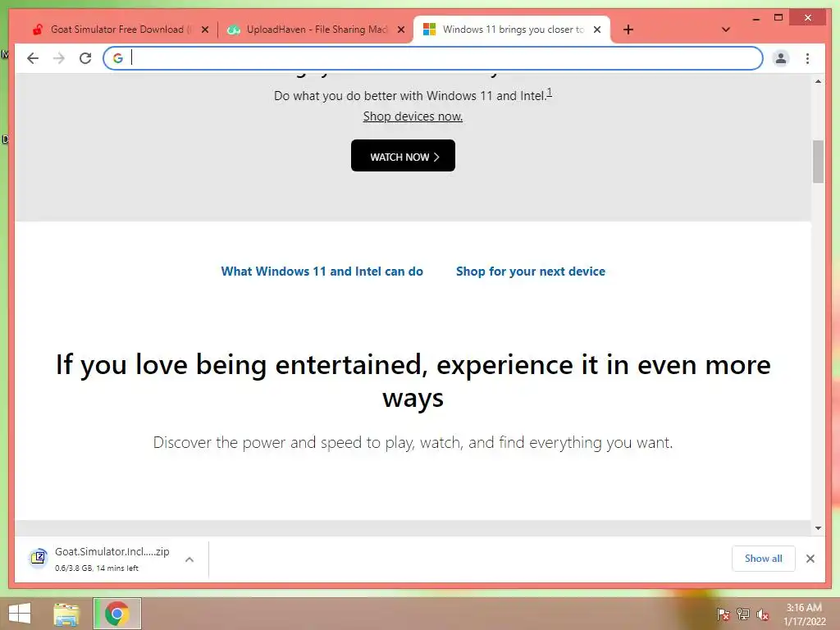Click the Chrome taskbar icon
This screenshot has height=630, width=840.
(x=117, y=614)
